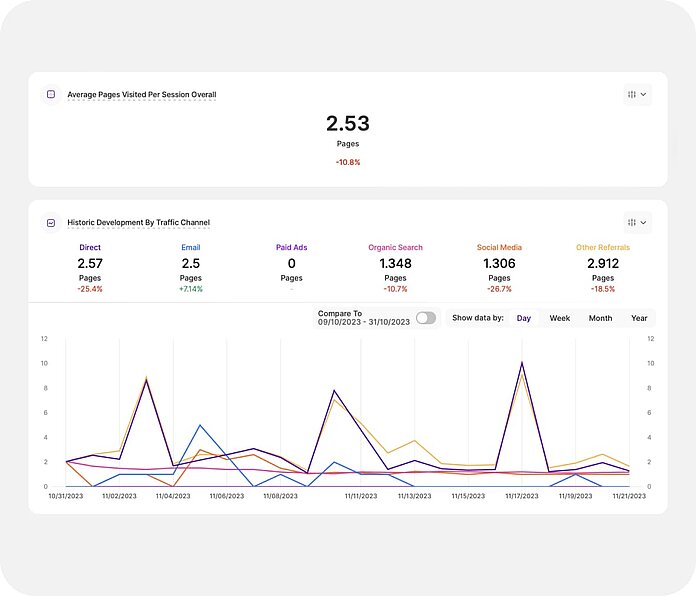696x596 pixels.
Task: Click the chart icon beside Historic Development title
Action: (51, 223)
